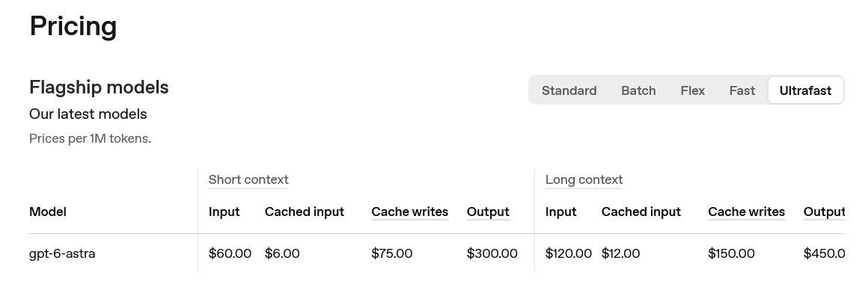Image resolution: width=868 pixels, height=284 pixels.
Task: Select the Batch pricing tab
Action: click(x=638, y=90)
